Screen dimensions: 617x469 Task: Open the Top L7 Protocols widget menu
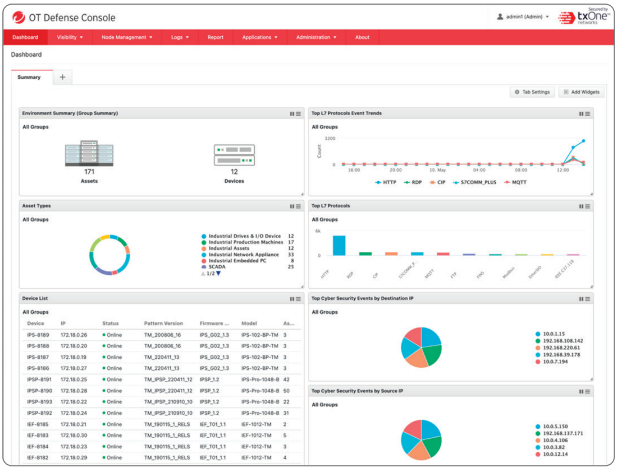tap(587, 206)
